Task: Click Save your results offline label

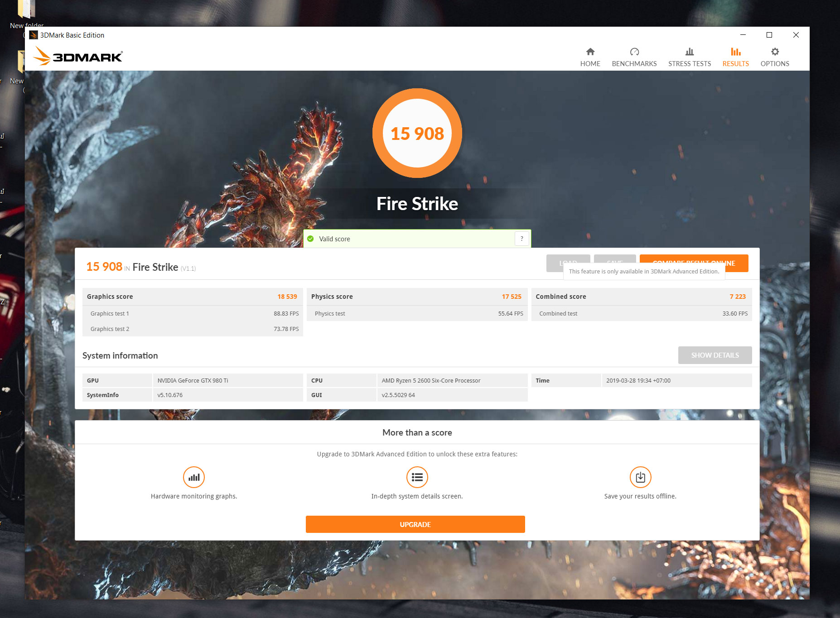Action: tap(640, 496)
